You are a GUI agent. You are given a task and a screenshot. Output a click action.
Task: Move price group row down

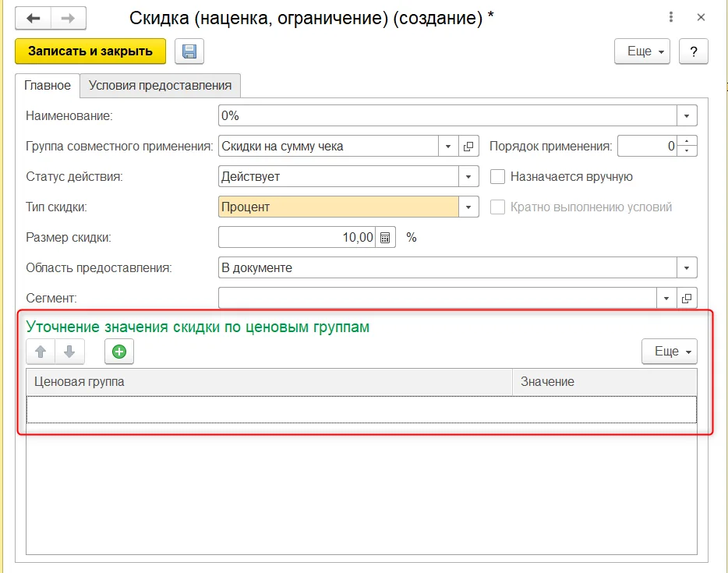click(x=69, y=352)
